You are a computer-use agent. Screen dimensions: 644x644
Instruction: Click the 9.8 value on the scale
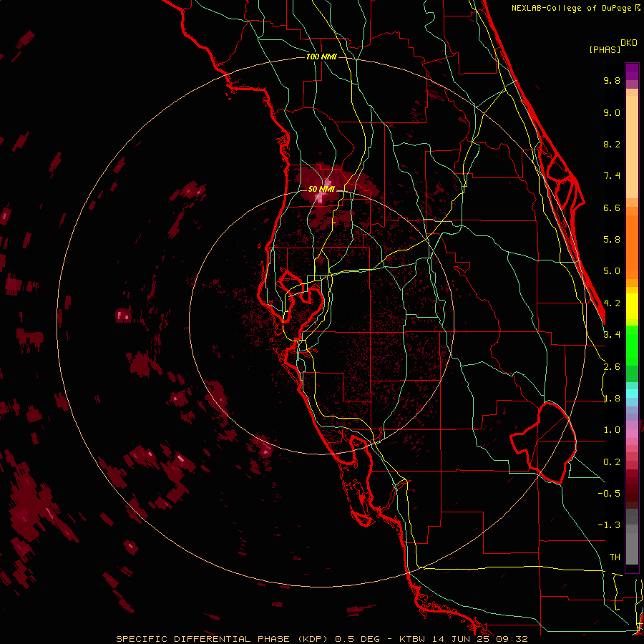coord(612,80)
